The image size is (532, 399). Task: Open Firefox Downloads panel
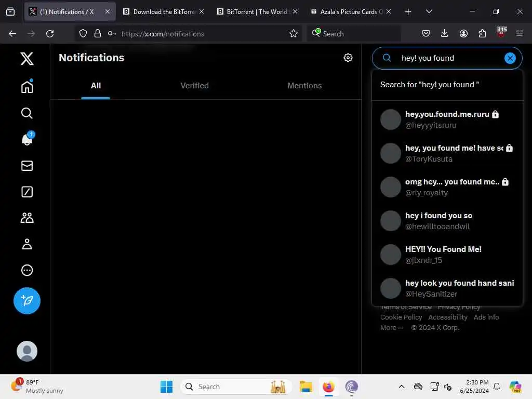click(x=445, y=33)
